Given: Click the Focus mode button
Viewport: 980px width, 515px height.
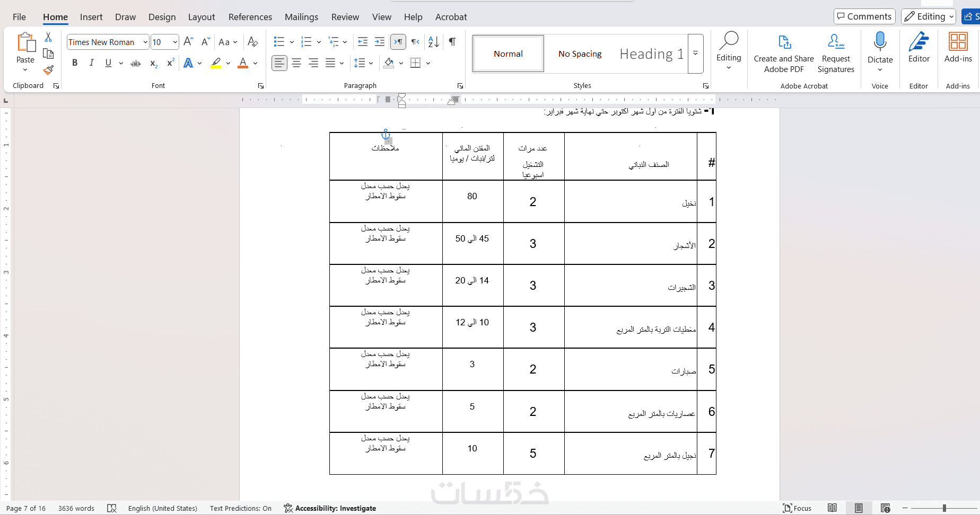Looking at the screenshot, I should (x=797, y=508).
